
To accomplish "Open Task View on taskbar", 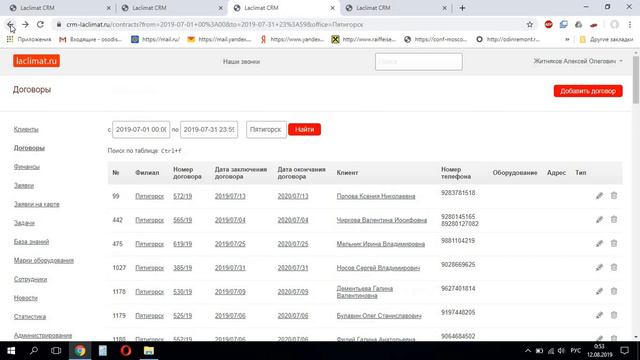I will pyautogui.click(x=56, y=351).
